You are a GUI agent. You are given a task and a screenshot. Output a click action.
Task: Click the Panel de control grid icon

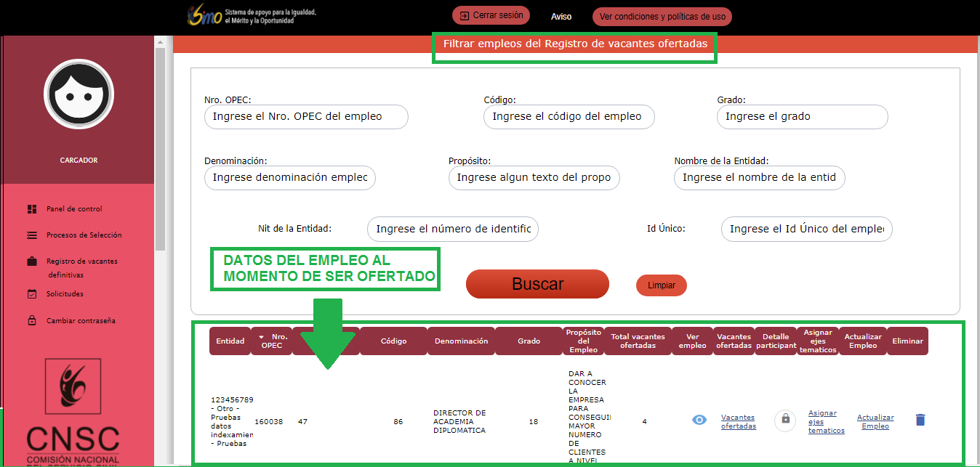[x=32, y=209]
